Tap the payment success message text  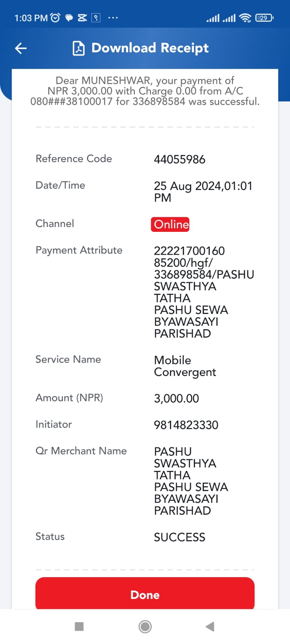145,91
